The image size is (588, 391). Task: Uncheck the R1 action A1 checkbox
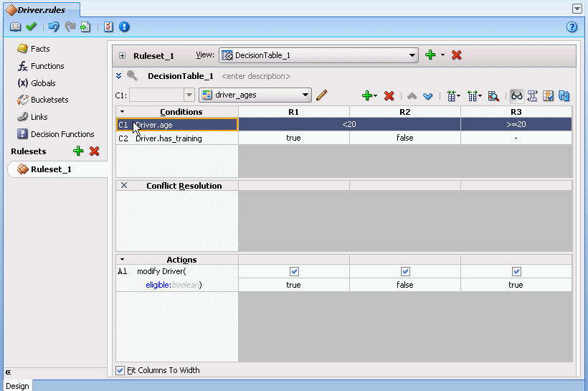[x=294, y=271]
